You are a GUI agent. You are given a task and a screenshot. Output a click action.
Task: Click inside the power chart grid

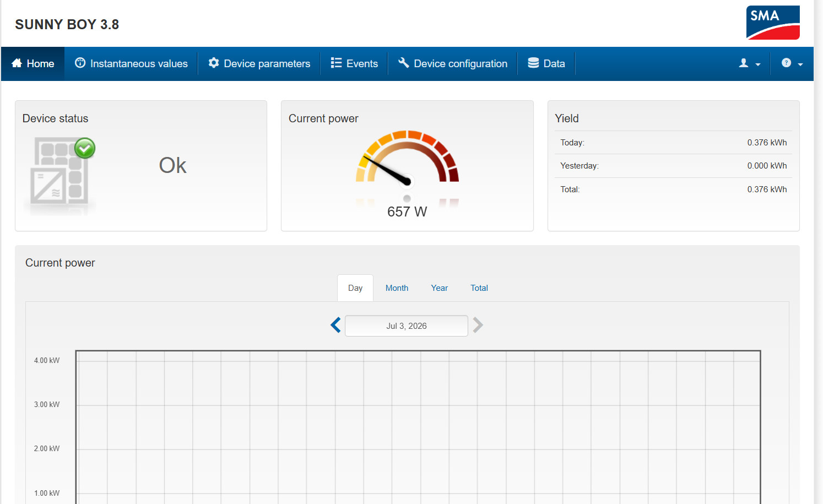coord(418,427)
